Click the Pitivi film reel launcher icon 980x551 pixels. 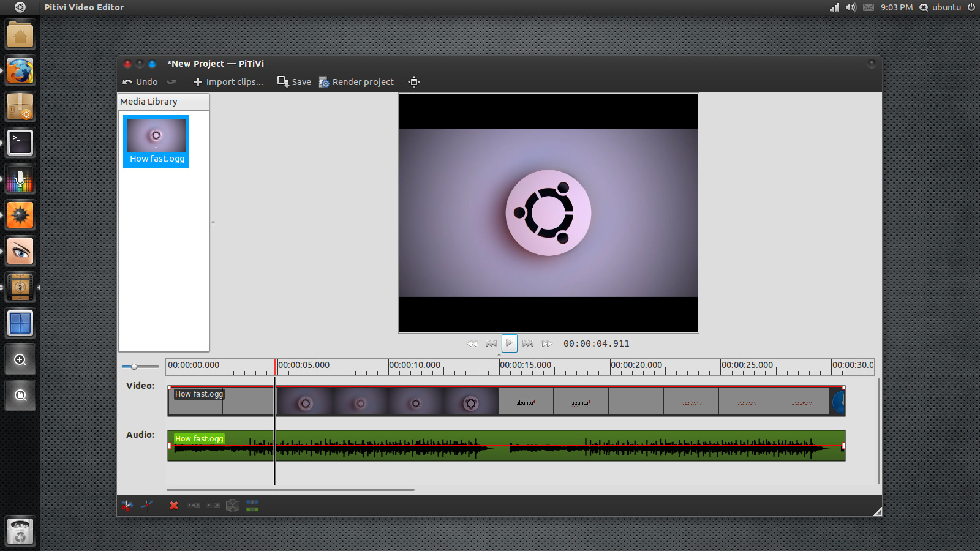(20, 287)
